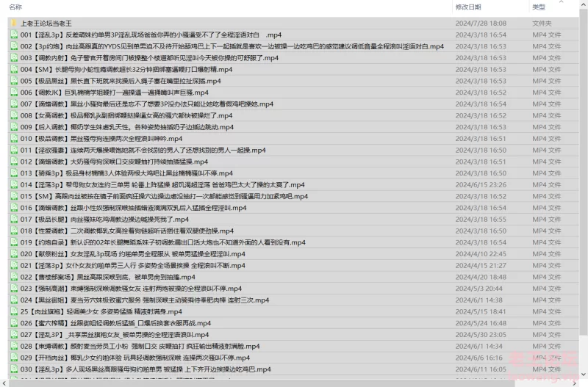This screenshot has height=387, width=588.
Task: Click the date cell 2024/5/15 18:41
Action: [481, 311]
